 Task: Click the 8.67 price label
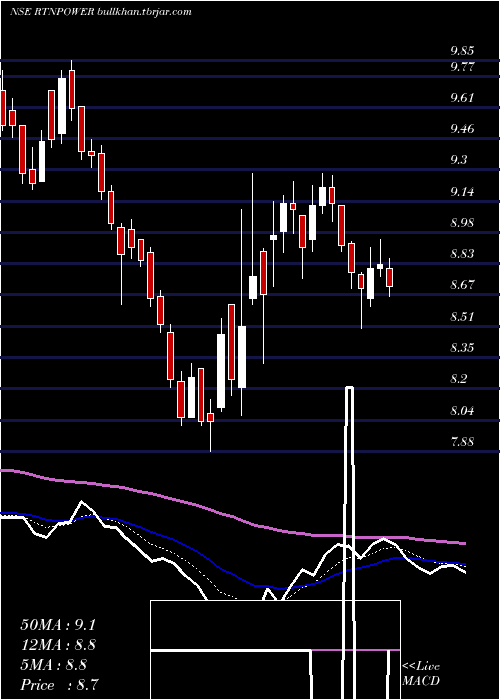pos(462,284)
